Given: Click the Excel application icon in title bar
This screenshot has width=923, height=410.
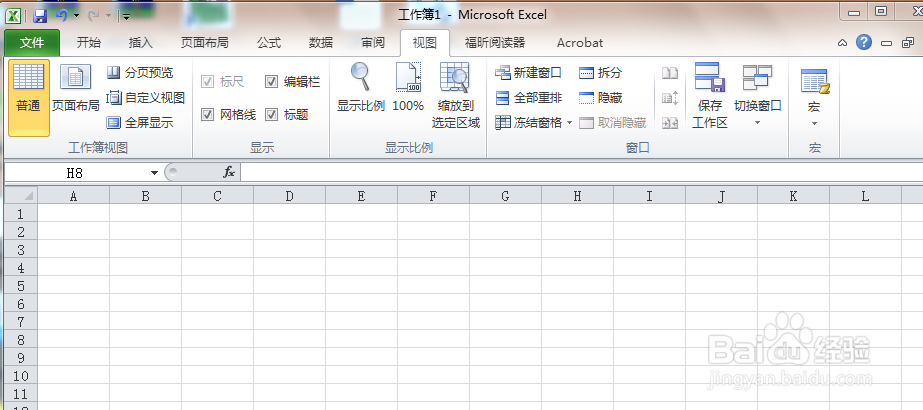Looking at the screenshot, I should (14, 16).
